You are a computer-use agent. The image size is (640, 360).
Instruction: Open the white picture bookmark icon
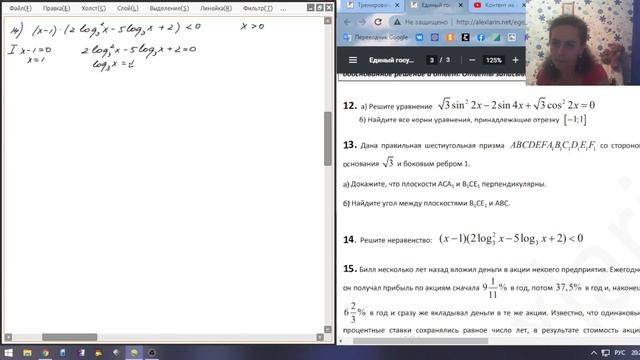pyautogui.click(x=511, y=37)
